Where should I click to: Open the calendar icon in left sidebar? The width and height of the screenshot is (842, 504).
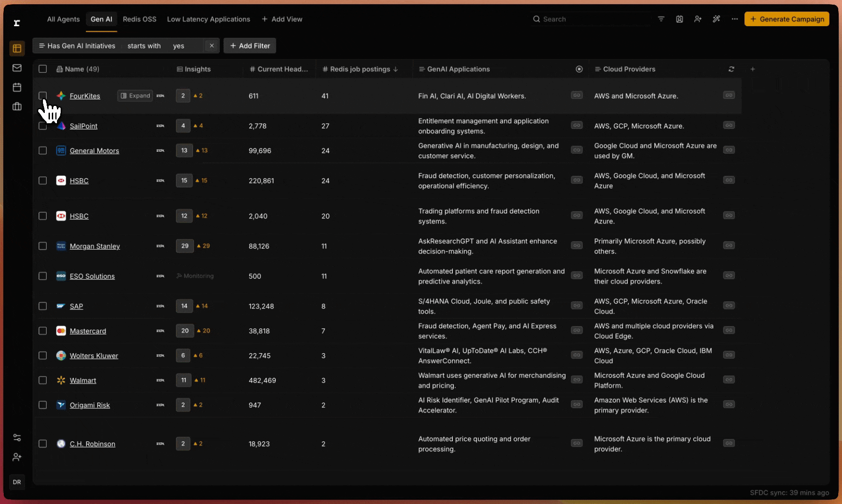point(17,87)
